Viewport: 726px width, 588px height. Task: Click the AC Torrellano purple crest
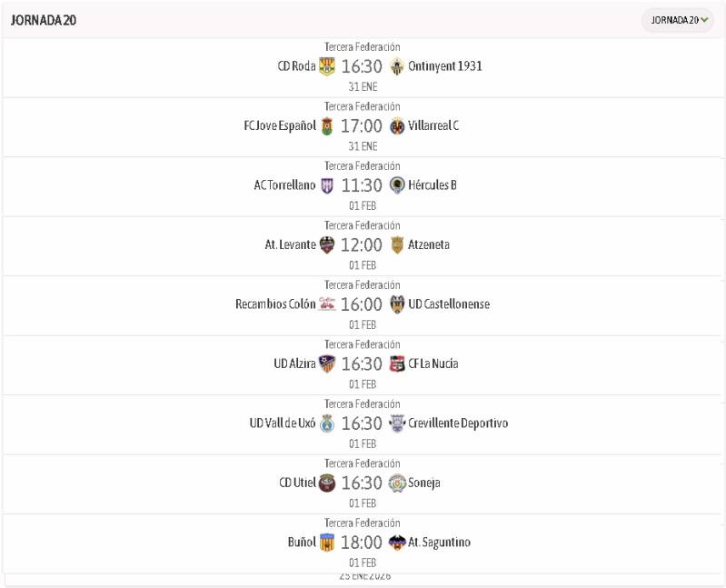(x=327, y=185)
